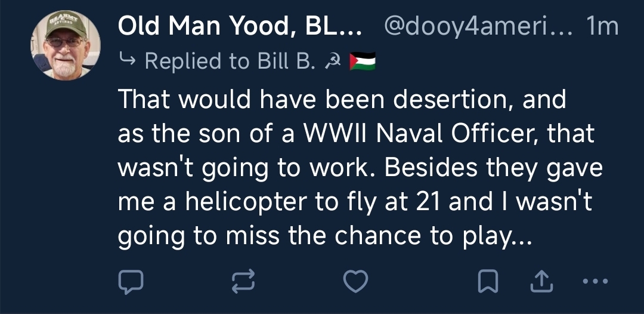644x314 pixels.
Task: Repost this tweet using the arrows icon
Action: (x=243, y=282)
